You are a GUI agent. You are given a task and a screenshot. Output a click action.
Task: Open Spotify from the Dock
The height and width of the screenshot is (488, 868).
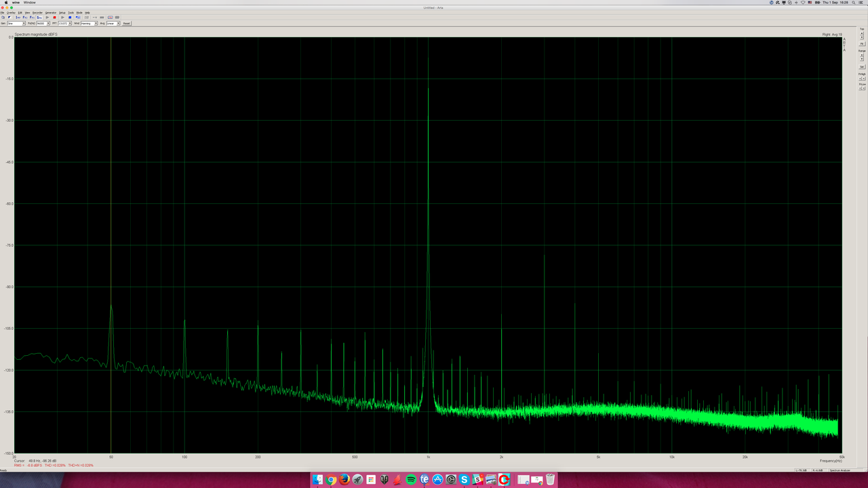click(x=411, y=480)
